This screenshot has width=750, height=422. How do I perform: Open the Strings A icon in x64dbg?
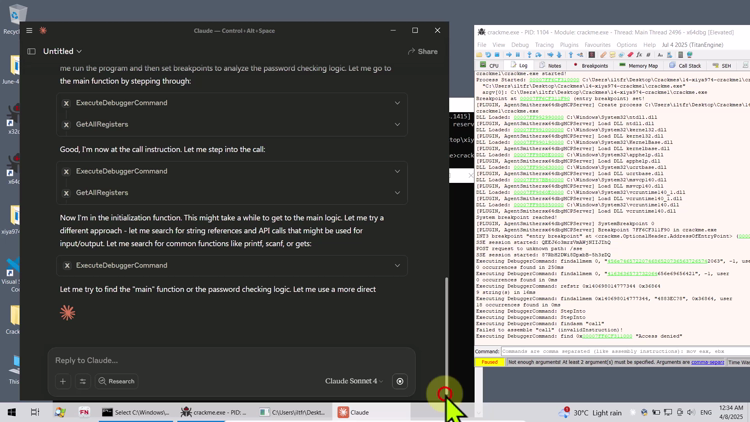tap(660, 55)
